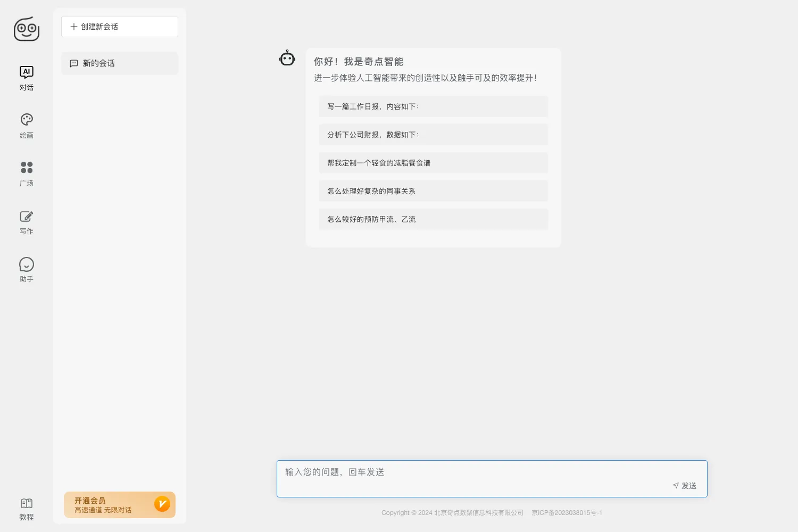Select the 新的会话 conversation
This screenshot has height=532, width=798.
click(120, 63)
